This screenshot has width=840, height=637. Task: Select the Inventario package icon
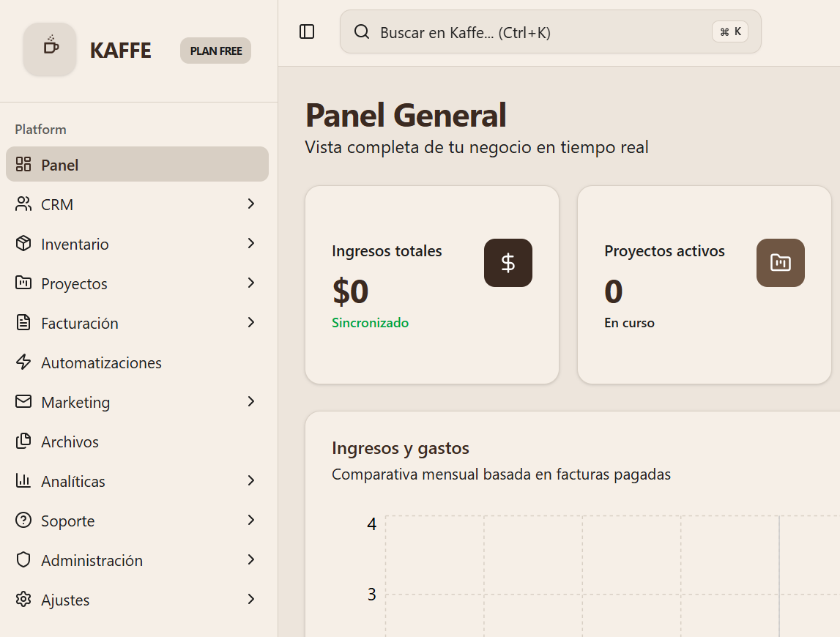pos(23,244)
